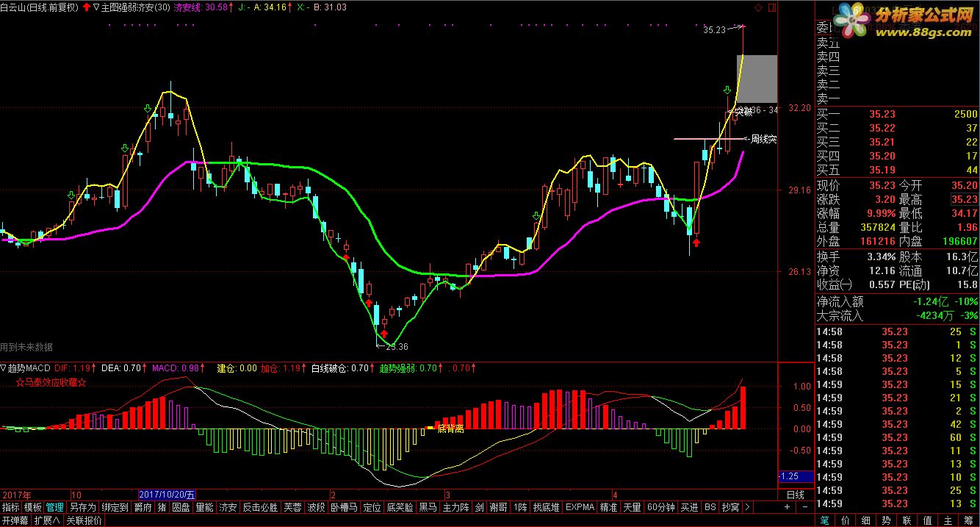Open the 指标 tab
Screen dimensions: 980x527
[x=11, y=507]
